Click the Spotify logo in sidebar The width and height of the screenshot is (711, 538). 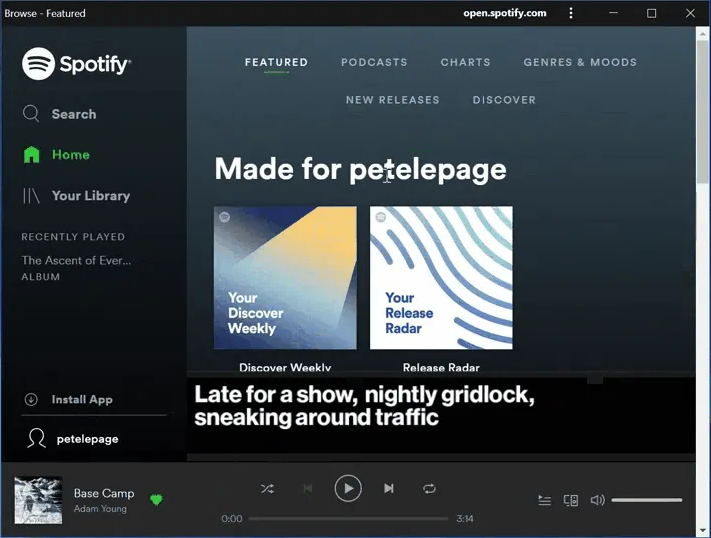pyautogui.click(x=76, y=64)
